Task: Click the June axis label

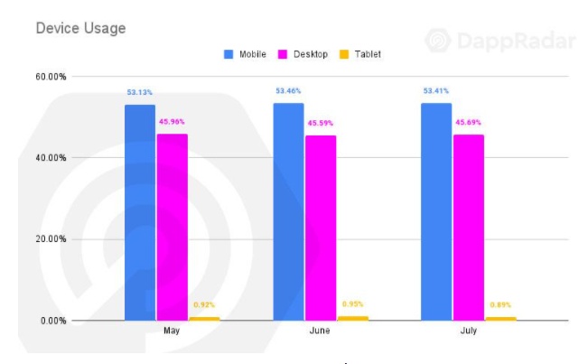Action: click(x=320, y=331)
